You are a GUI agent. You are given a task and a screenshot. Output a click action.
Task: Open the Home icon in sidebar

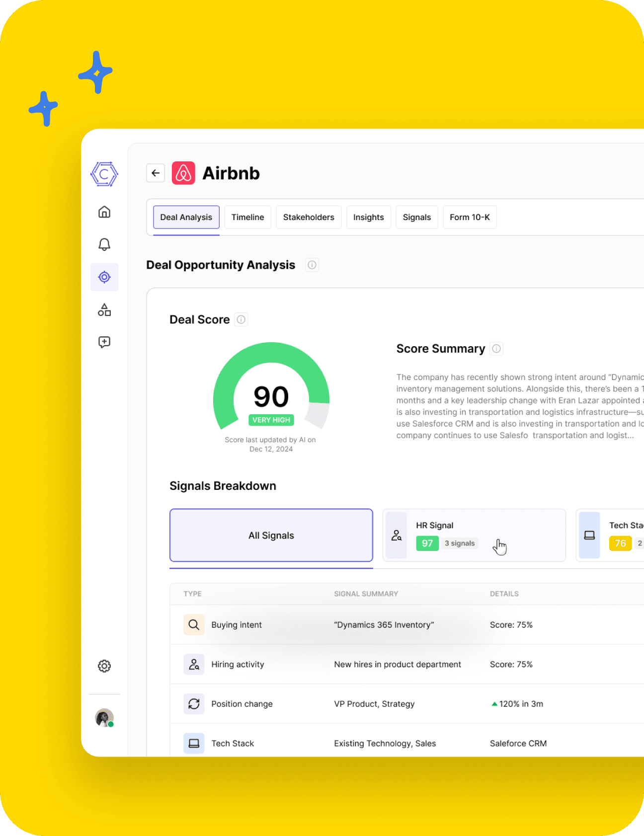[x=104, y=212]
